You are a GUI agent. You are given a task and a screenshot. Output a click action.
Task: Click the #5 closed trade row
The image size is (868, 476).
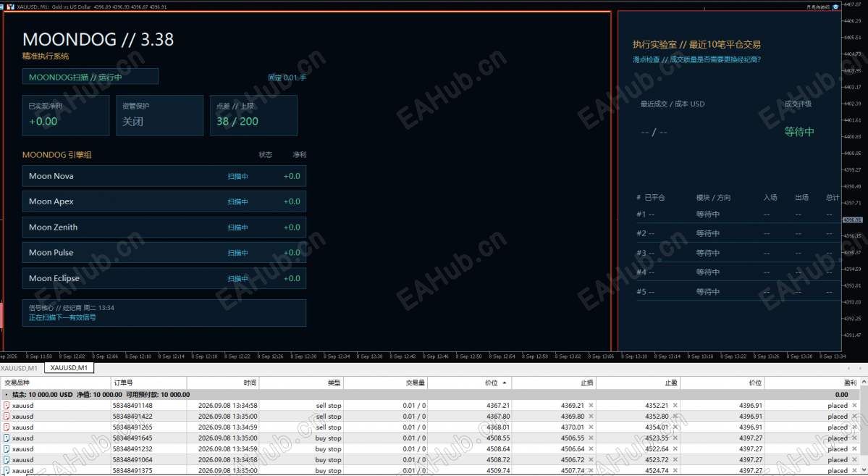[738, 292]
